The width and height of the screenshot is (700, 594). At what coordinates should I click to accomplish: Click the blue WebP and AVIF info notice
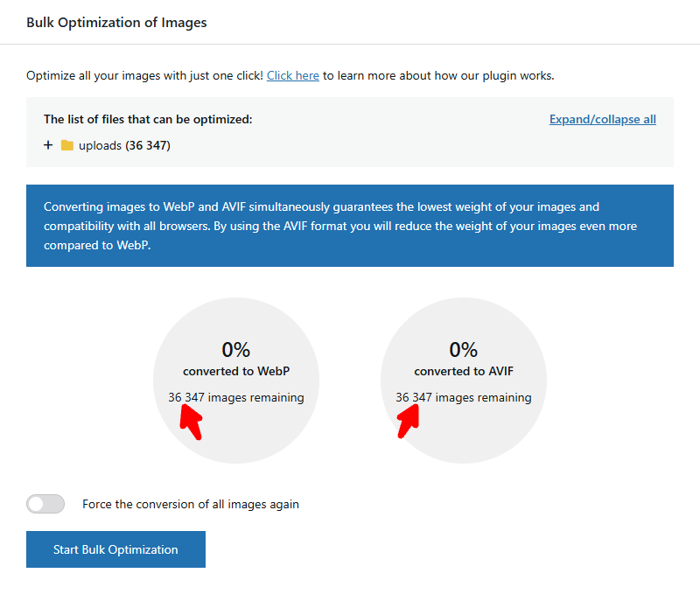tap(350, 226)
